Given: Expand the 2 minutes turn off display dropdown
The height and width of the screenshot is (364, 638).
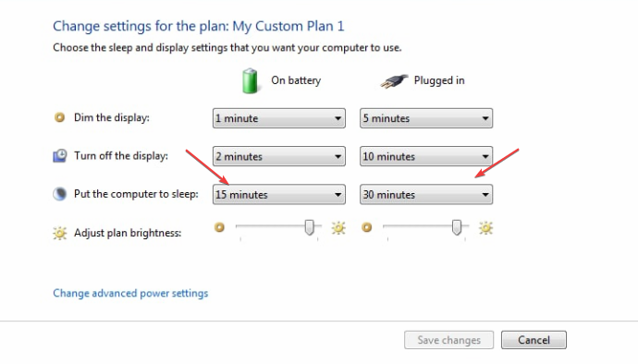Looking at the screenshot, I should click(x=279, y=156).
